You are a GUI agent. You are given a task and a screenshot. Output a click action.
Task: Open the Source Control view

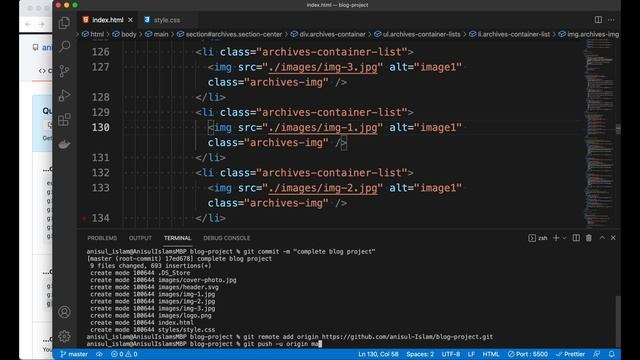(x=64, y=71)
